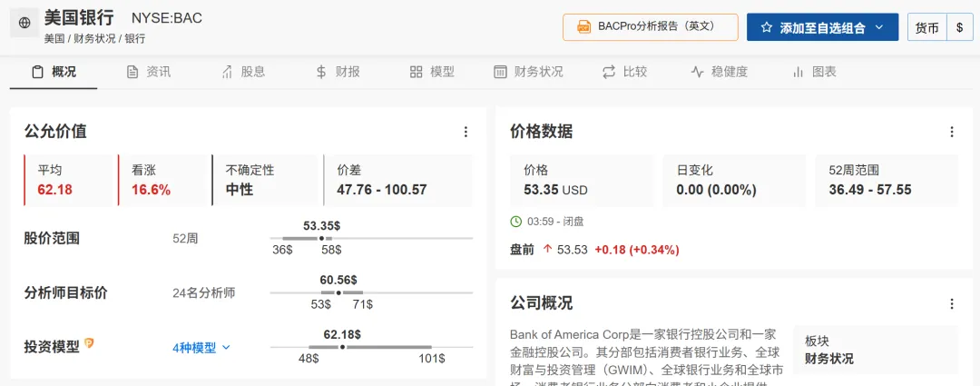Click the 平均 62.18 card
Image resolution: width=980 pixels, height=386 pixels.
(68, 180)
